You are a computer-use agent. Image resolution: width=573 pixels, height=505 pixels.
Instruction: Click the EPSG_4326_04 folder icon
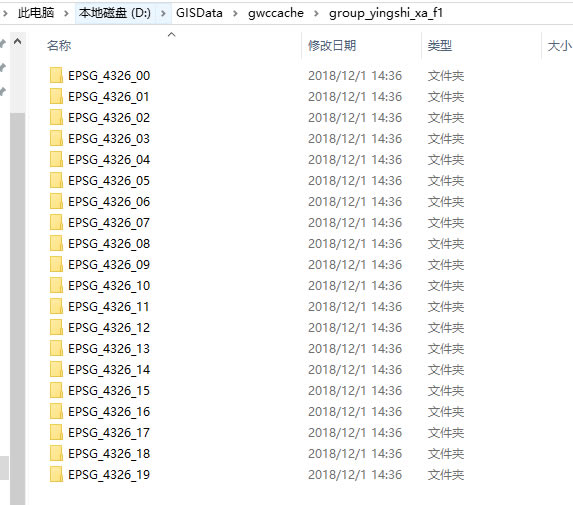(56, 160)
